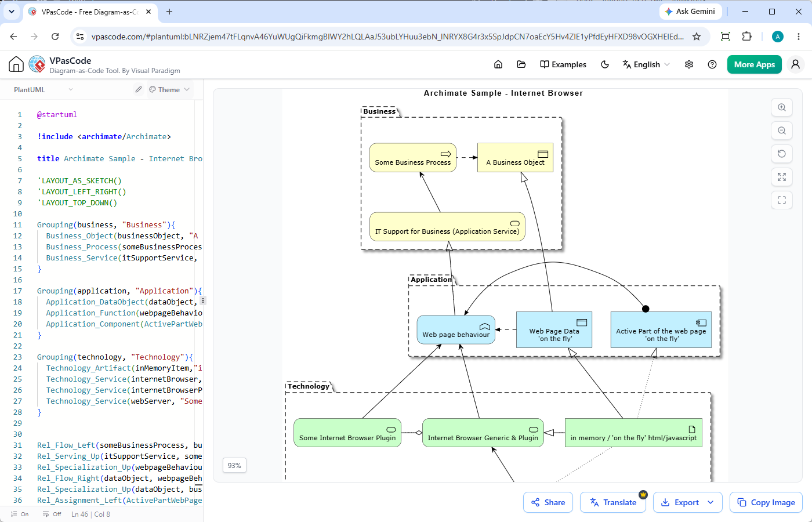Click the 93% zoom level indicator

234,465
